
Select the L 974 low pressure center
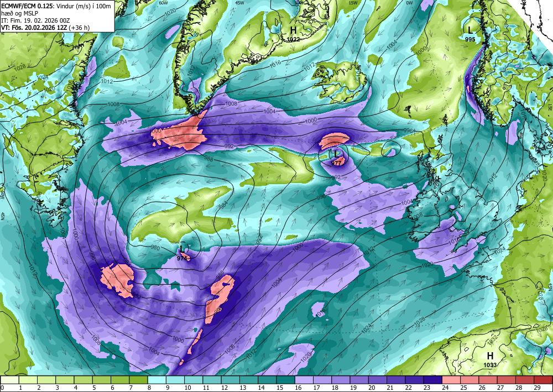tap(182, 253)
